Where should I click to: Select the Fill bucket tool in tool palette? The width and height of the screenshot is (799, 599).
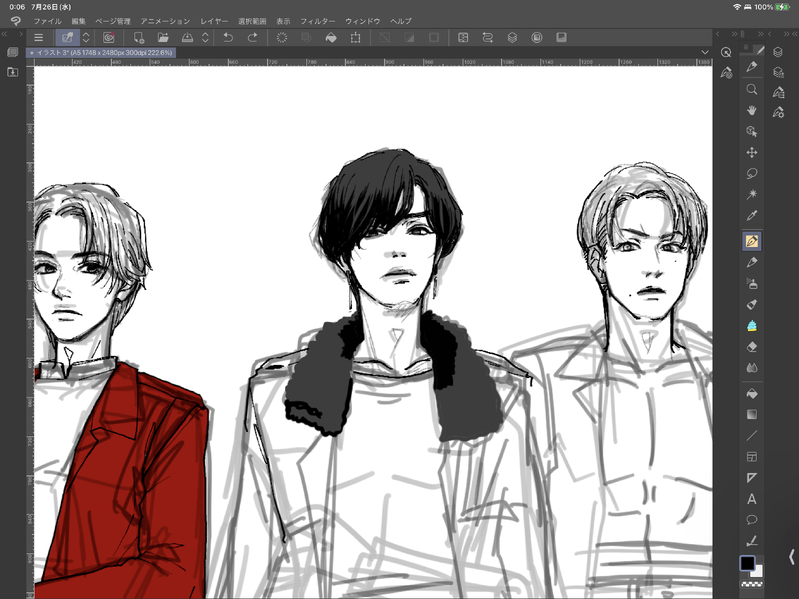(x=752, y=394)
